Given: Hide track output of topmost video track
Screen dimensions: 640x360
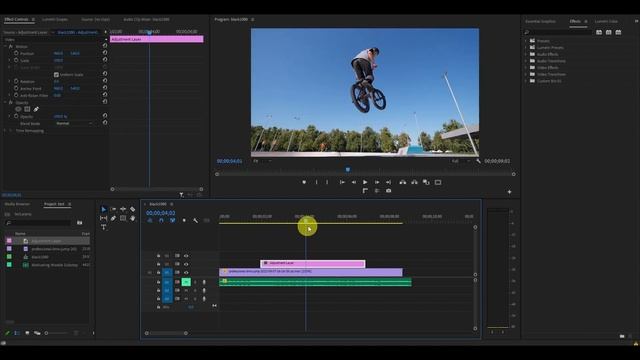Looking at the screenshot, I should coord(186,256).
